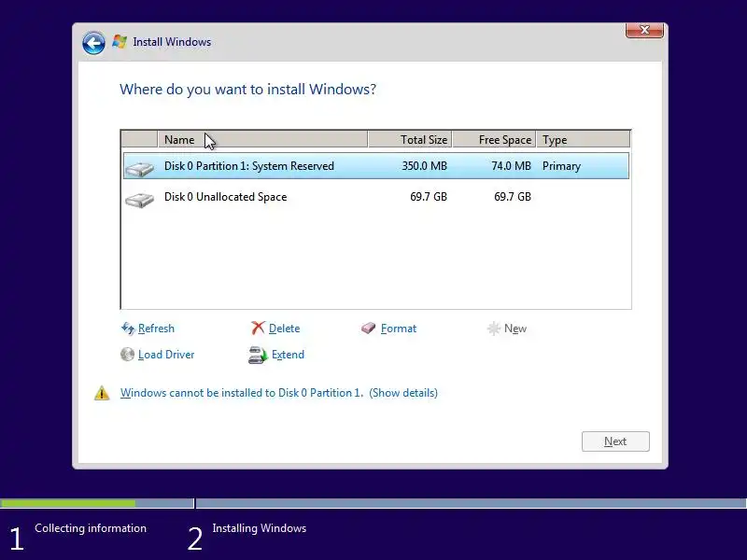The height and width of the screenshot is (560, 747).
Task: Click 'Where do you want to install Windows?' heading
Action: [x=247, y=89]
